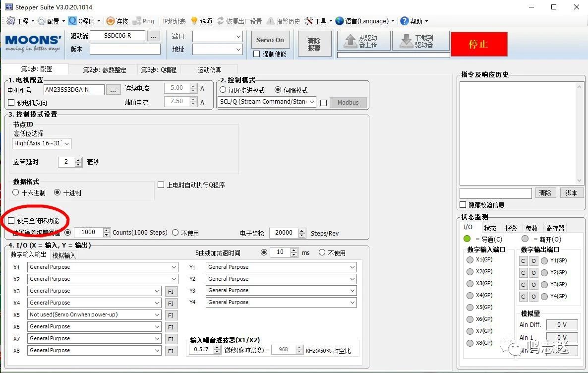Open drive model browse button
The width and height of the screenshot is (588, 373).
point(153,36)
